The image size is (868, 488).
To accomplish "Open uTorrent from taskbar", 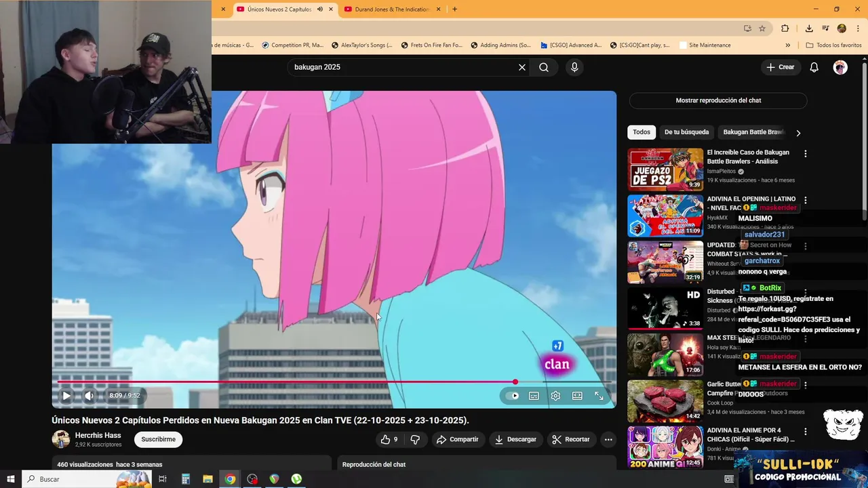I will pyautogui.click(x=296, y=479).
